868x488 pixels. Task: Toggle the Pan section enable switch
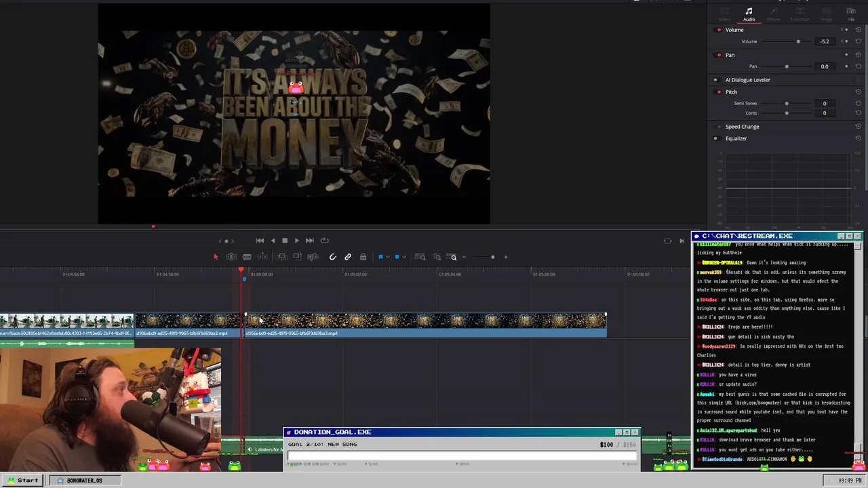tap(717, 55)
